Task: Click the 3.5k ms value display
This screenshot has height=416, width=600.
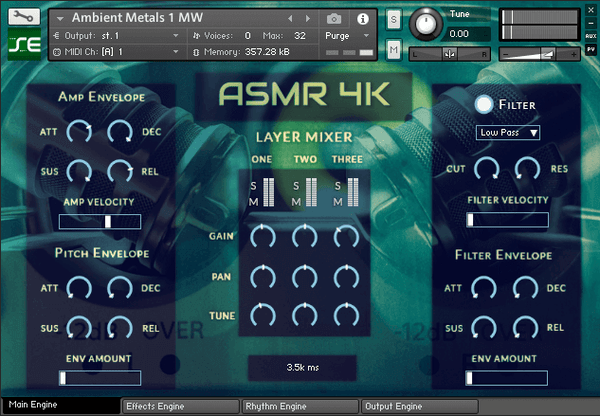Action: [301, 368]
